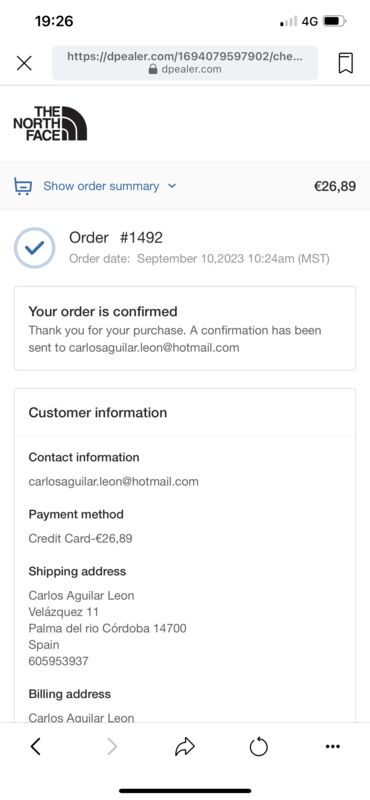Viewport: 370px width, 800px height.
Task: Tap the €26,89 order total
Action: tap(335, 186)
